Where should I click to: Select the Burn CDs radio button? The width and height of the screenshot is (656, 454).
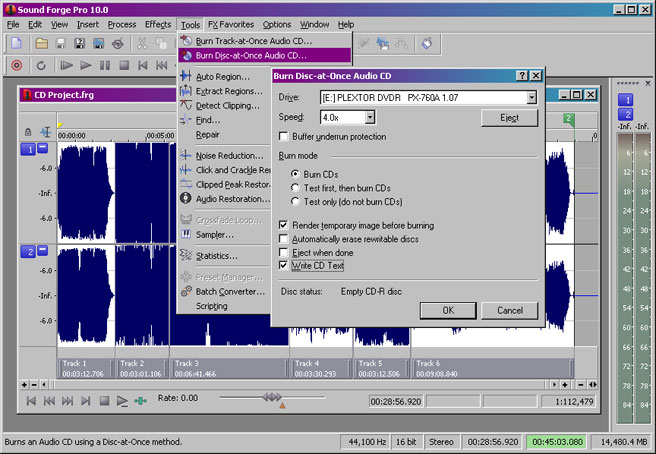[x=295, y=174]
